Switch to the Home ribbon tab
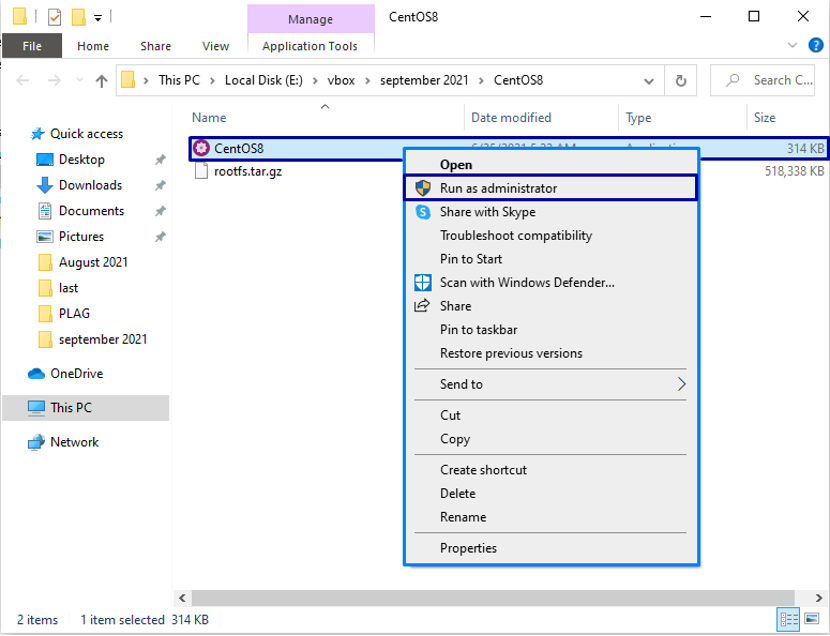 93,46
